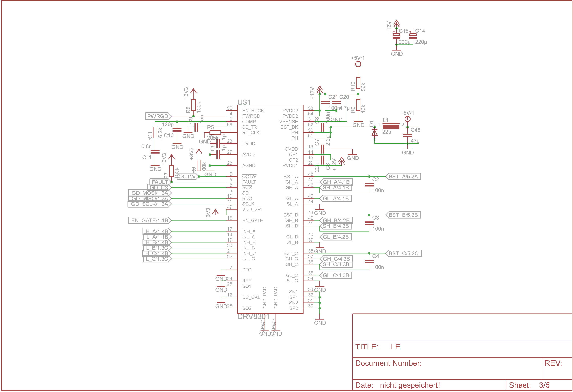Click the GL_A/4.1B net flag
Image resolution: width=573 pixels, height=392 pixels.
tap(336, 199)
